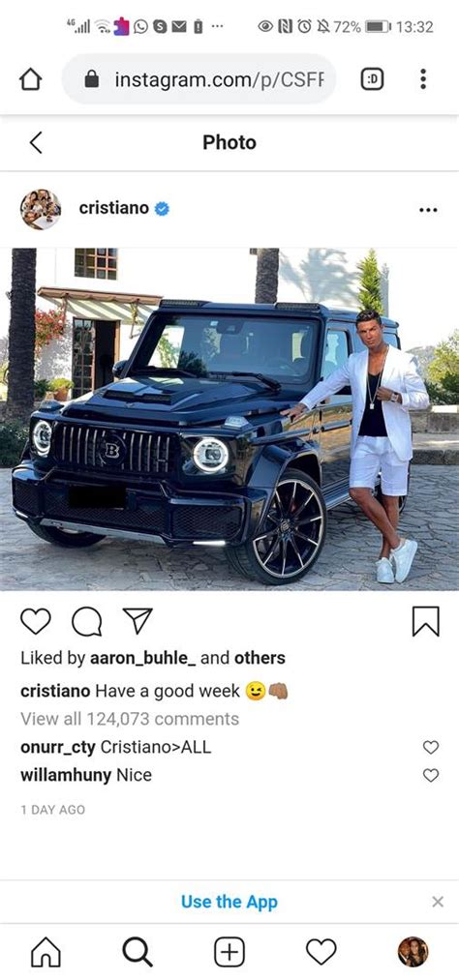Like the comment by willamhuny
Image resolution: width=459 pixels, height=980 pixels.
[x=431, y=775]
